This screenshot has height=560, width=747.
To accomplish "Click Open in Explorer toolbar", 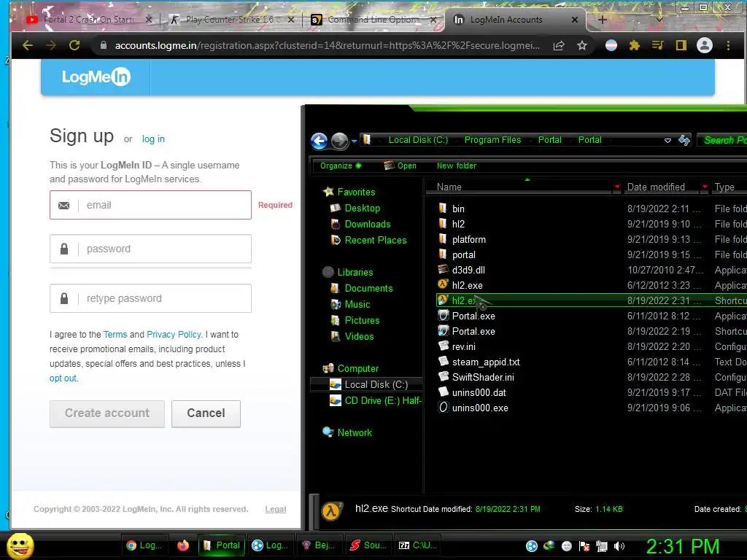I will [400, 166].
